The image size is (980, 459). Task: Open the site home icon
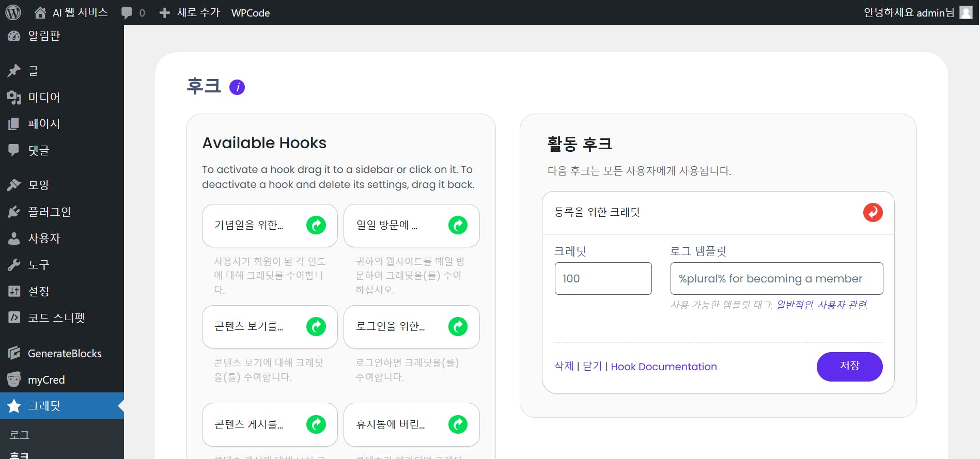coord(40,12)
